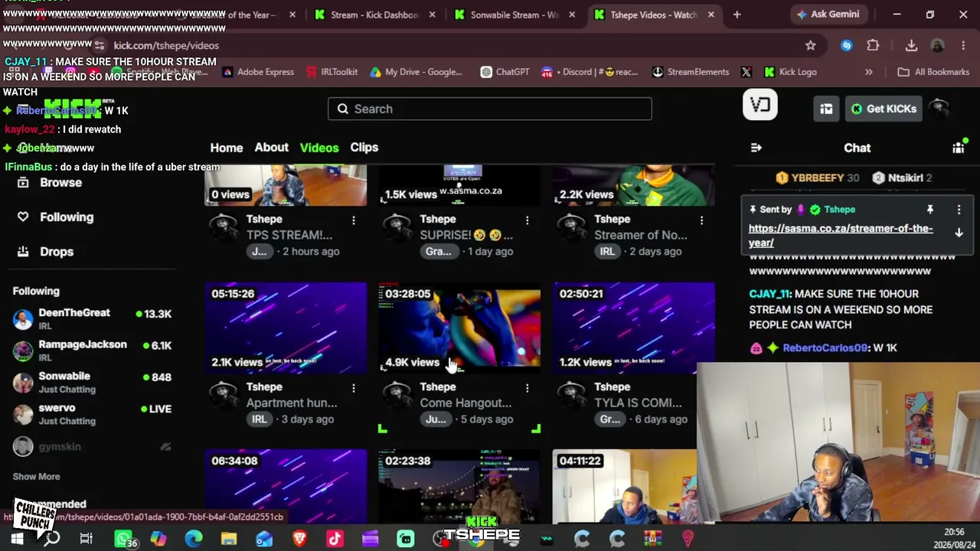
Task: Open a new browser tab
Action: click(x=737, y=15)
